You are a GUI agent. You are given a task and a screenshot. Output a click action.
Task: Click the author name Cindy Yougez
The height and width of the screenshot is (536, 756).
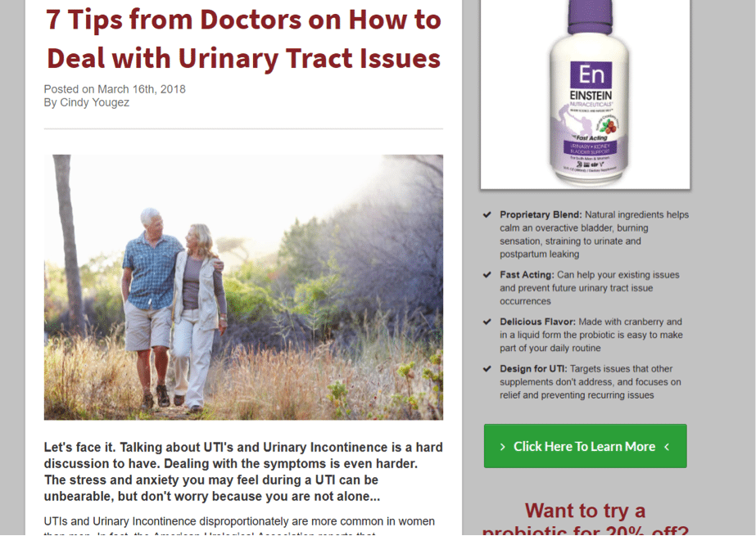(x=94, y=102)
